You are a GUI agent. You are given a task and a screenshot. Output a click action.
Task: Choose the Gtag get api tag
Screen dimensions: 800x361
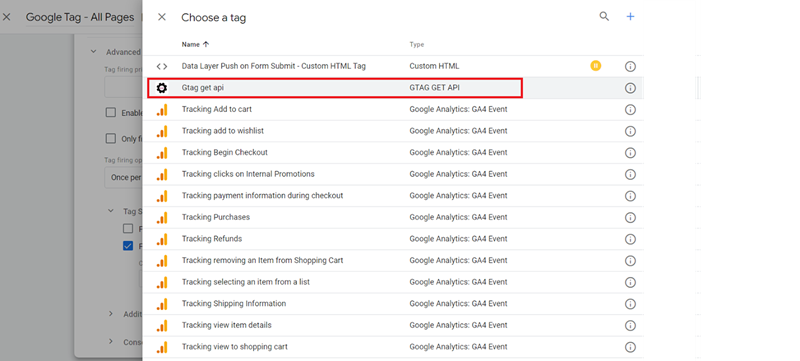click(x=203, y=88)
